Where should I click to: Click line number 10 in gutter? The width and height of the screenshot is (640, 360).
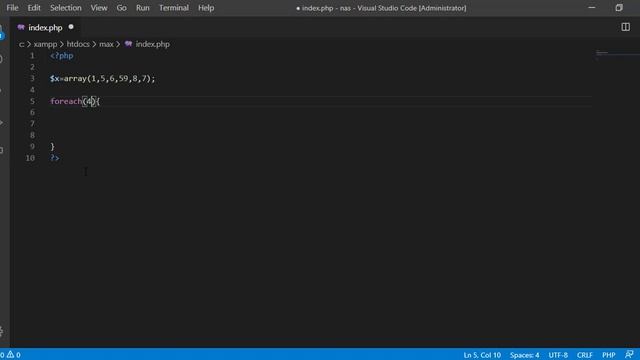30,158
